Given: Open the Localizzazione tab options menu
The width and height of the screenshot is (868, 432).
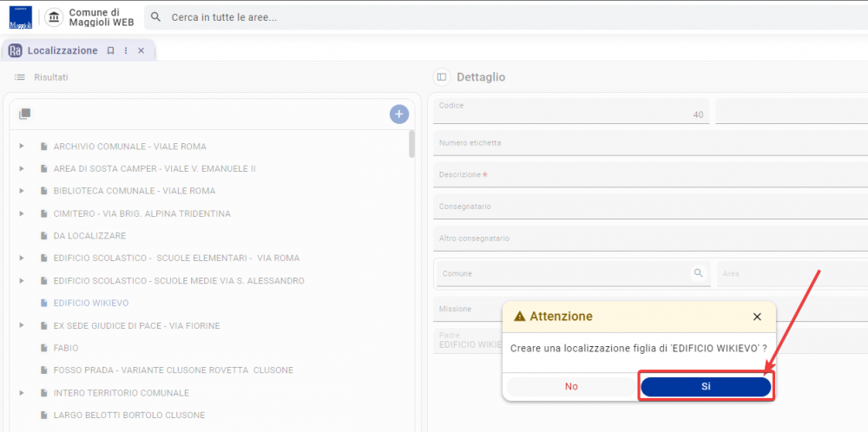Looking at the screenshot, I should pyautogui.click(x=126, y=50).
